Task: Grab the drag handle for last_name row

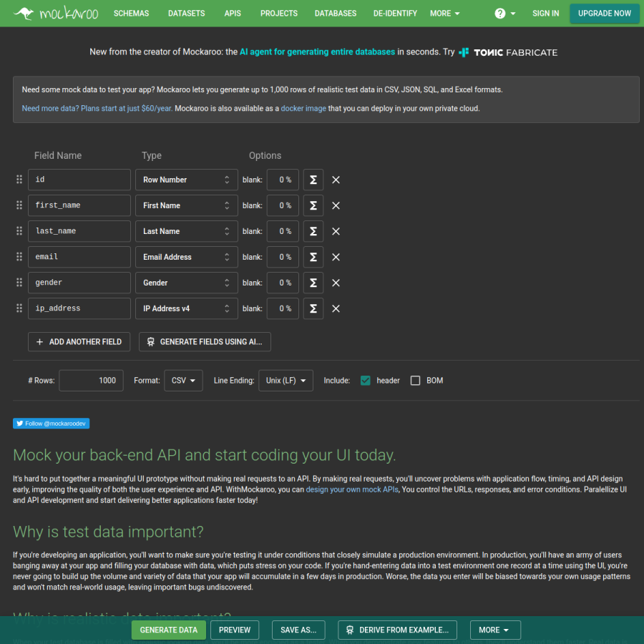Action: click(19, 231)
